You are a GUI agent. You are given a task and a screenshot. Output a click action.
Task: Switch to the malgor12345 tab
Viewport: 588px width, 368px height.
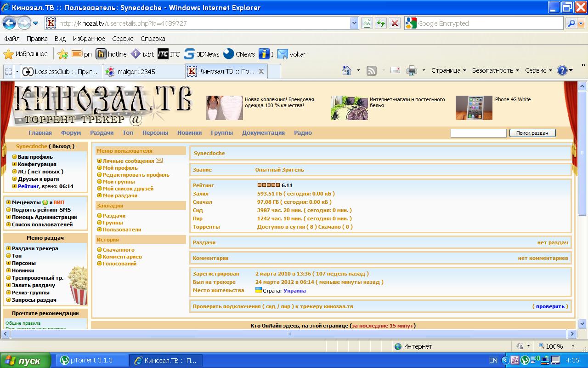point(144,71)
